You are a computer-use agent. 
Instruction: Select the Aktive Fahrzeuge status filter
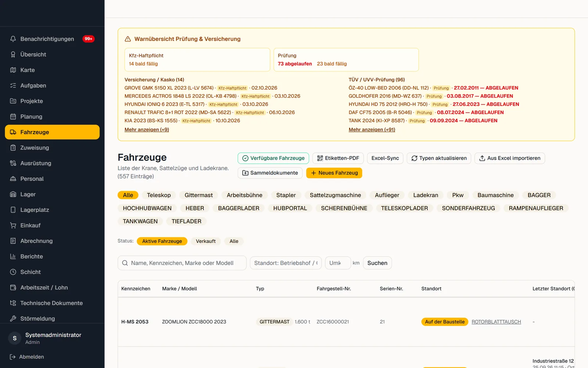pyautogui.click(x=162, y=241)
